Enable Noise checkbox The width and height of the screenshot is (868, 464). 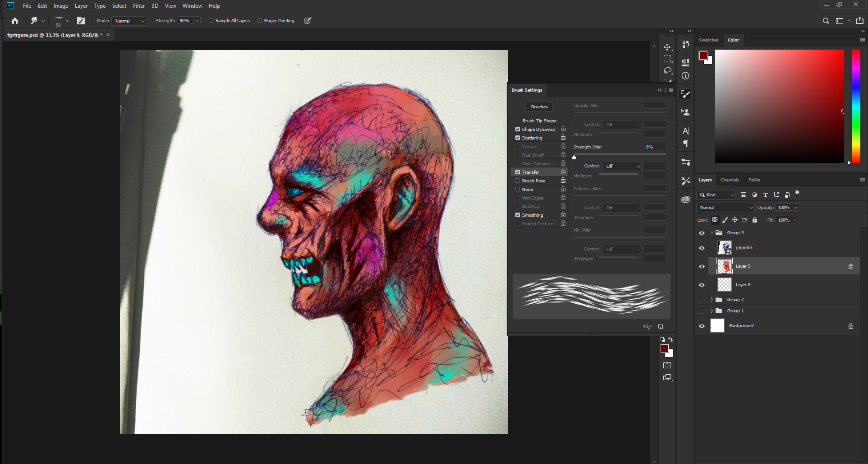click(518, 190)
